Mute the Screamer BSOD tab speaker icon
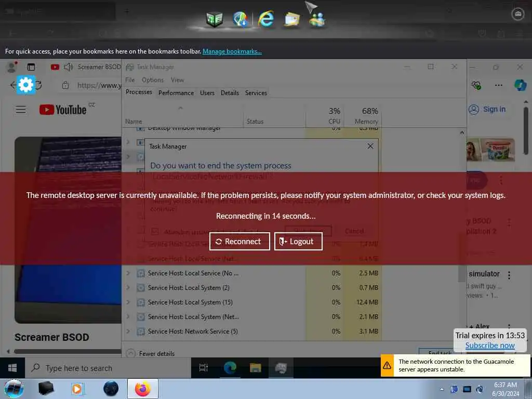 click(x=69, y=67)
